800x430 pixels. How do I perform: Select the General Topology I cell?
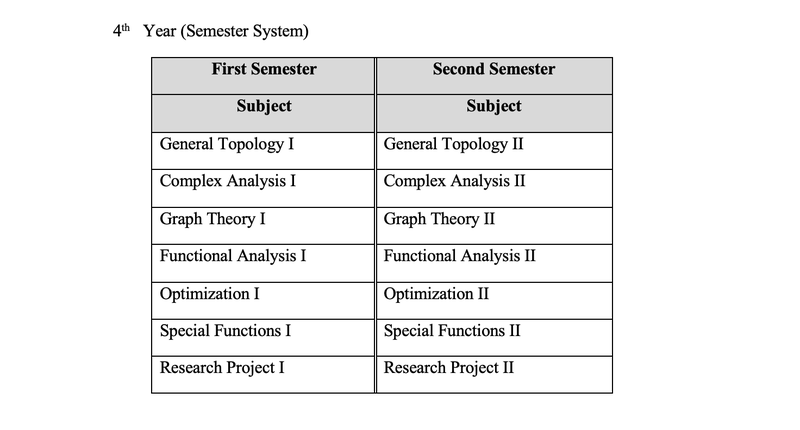pyautogui.click(x=263, y=151)
